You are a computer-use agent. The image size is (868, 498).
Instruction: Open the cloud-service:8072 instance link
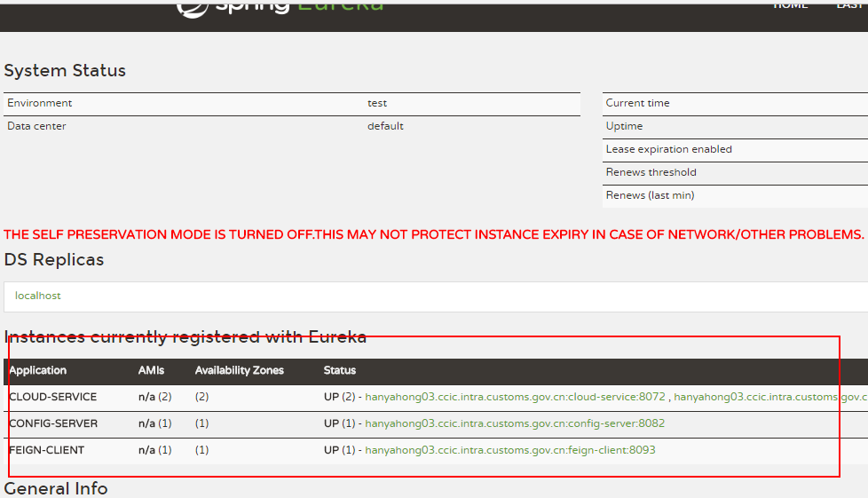coord(515,397)
